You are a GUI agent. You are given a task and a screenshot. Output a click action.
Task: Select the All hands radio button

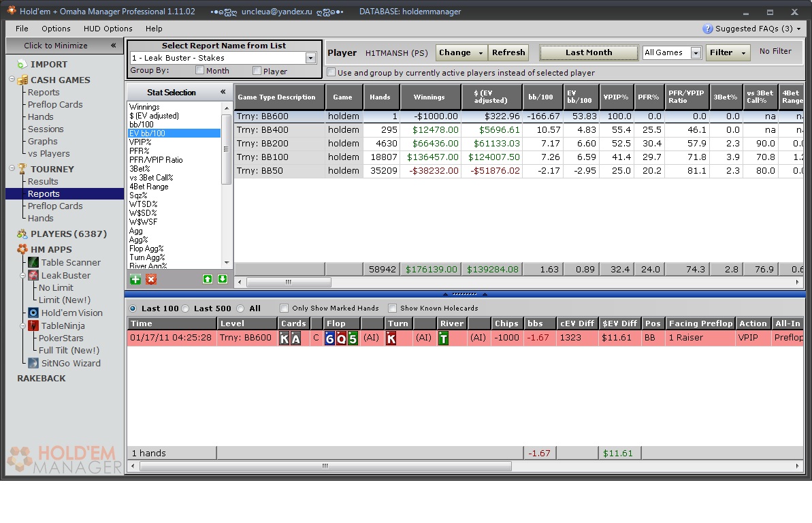click(240, 308)
